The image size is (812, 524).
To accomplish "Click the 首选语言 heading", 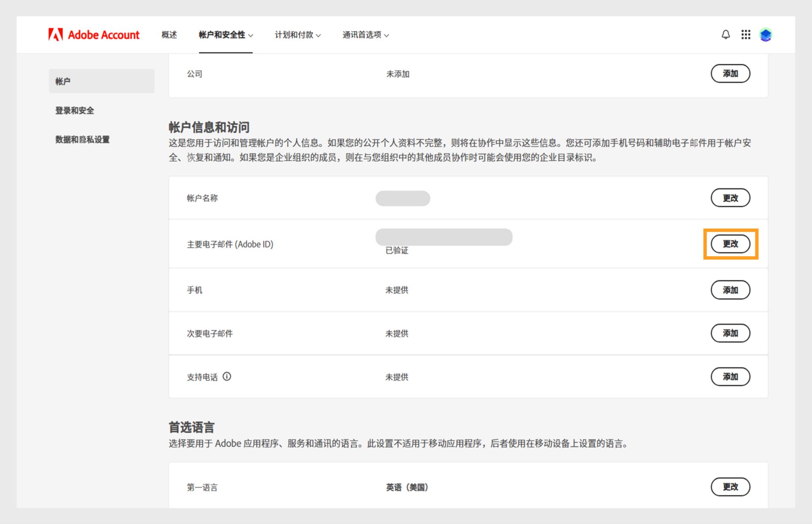I will click(192, 427).
